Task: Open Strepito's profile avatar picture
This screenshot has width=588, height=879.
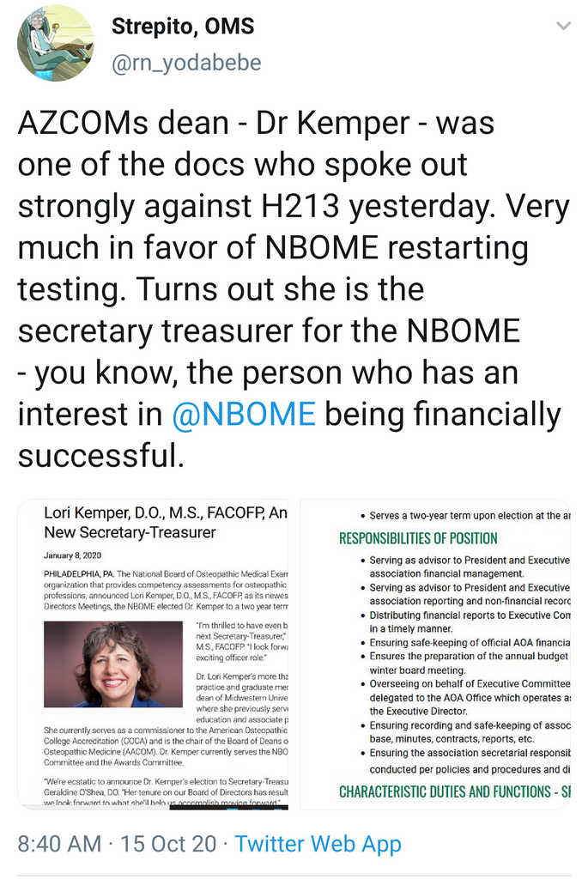Action: point(56,44)
